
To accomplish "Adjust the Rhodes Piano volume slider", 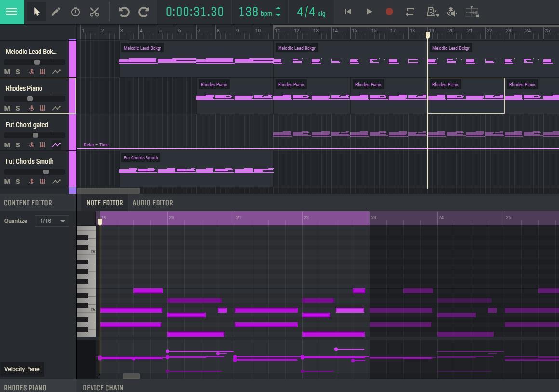I will point(30,98).
